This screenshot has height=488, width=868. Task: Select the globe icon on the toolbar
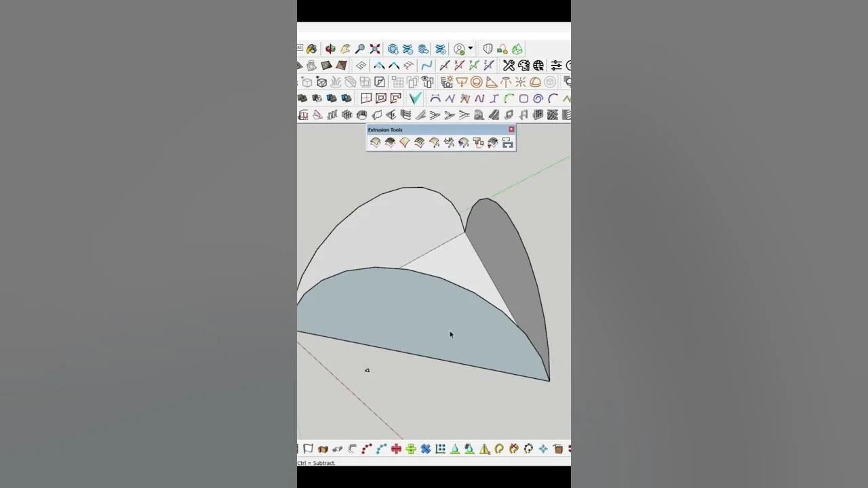coord(538,65)
